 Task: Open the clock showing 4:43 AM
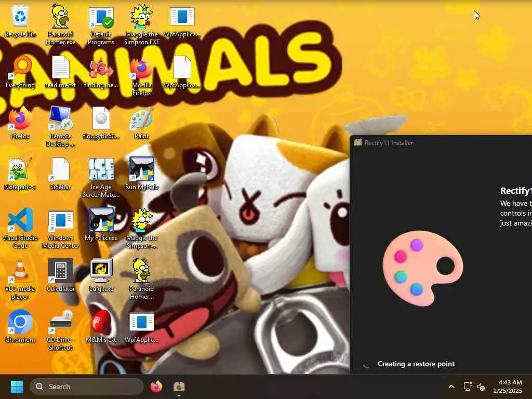click(508, 387)
